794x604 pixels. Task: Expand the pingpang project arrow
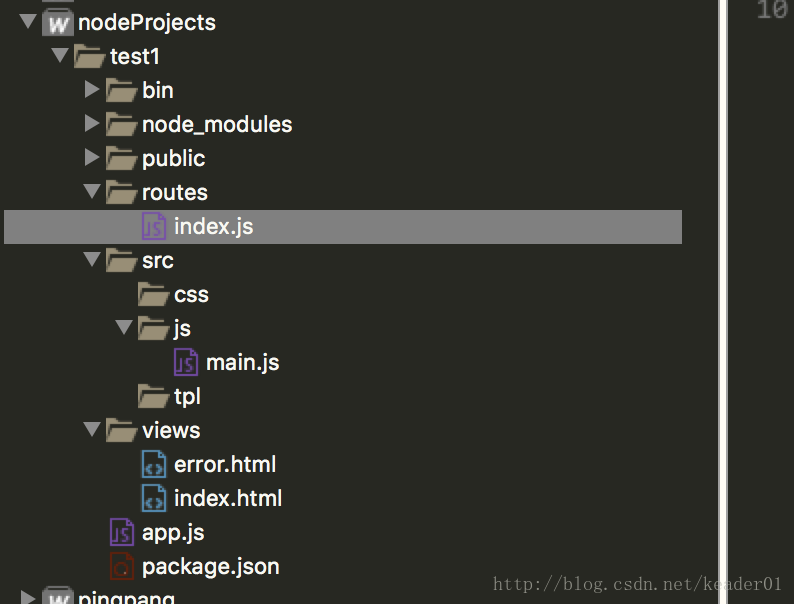pos(28,596)
